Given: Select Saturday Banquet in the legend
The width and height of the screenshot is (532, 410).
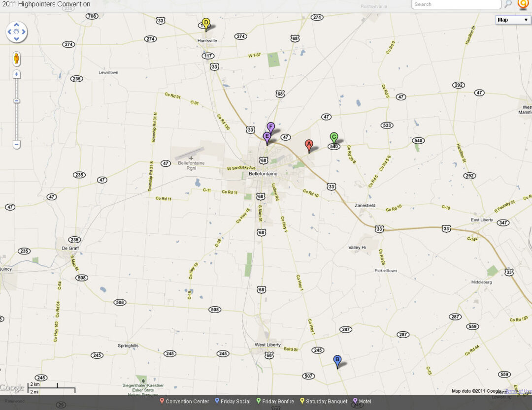Looking at the screenshot, I should point(326,402).
